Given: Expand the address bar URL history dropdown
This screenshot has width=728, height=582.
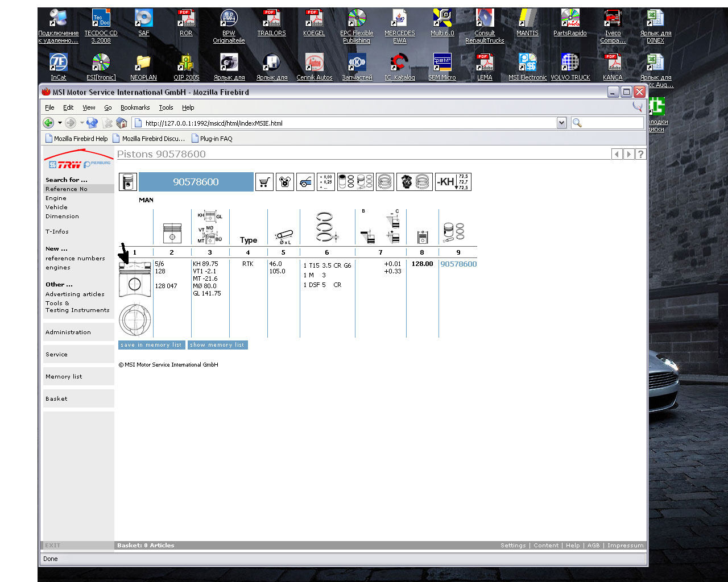Looking at the screenshot, I should click(562, 123).
